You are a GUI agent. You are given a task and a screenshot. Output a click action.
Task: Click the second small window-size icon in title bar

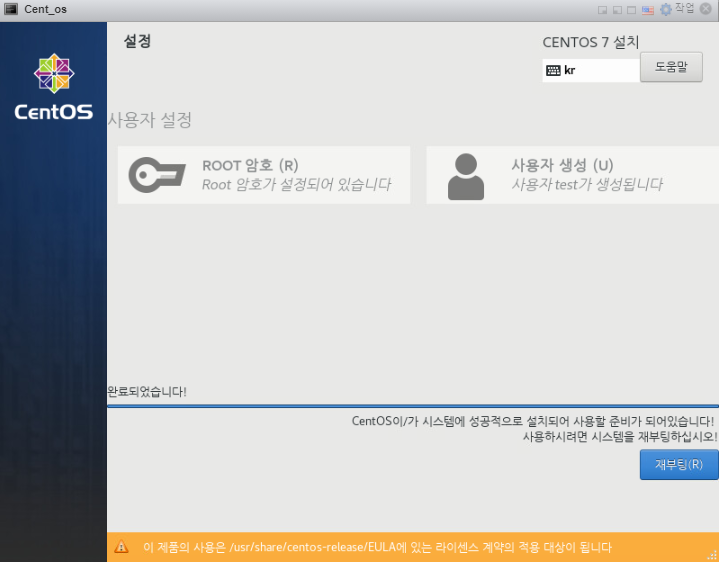pos(617,10)
